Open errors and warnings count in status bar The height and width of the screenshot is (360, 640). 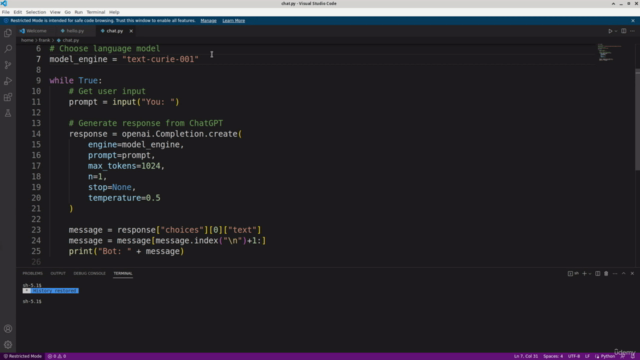tap(57, 356)
